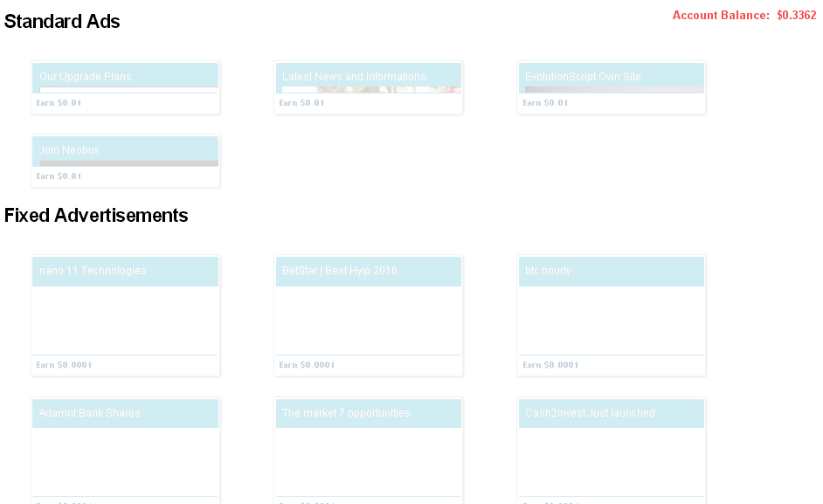Viewport: 823px width, 504px height.
Task: Click 'Earn $0.0001' under BetStar ad
Action: point(307,365)
